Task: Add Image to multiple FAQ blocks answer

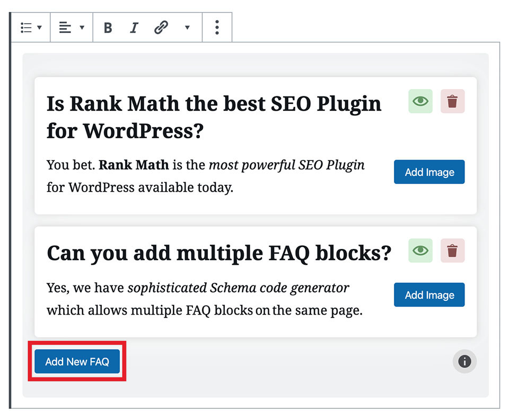Action: tap(429, 295)
